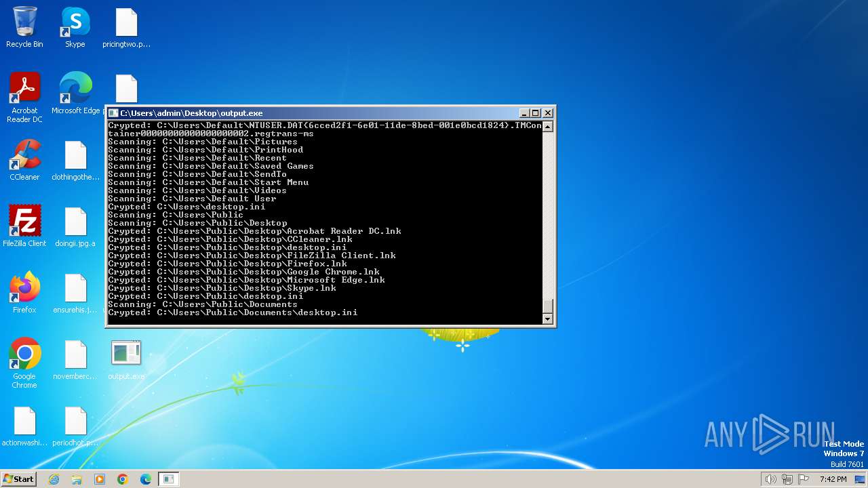Click the line 'Scanning: C:\Users\Default\Saved Games'

pos(211,166)
